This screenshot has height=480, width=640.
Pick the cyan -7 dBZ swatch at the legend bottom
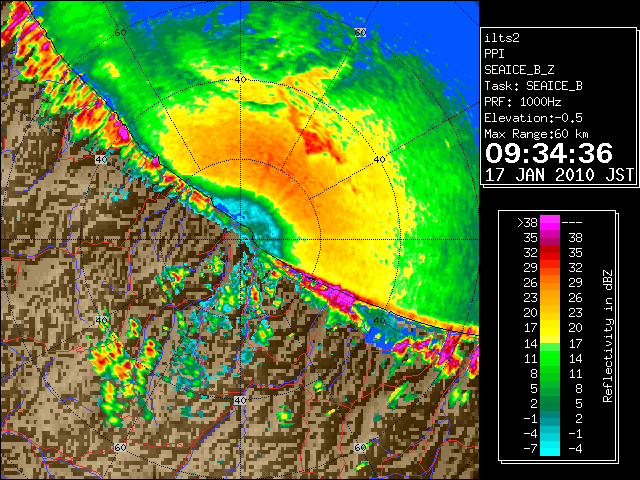click(x=550, y=448)
